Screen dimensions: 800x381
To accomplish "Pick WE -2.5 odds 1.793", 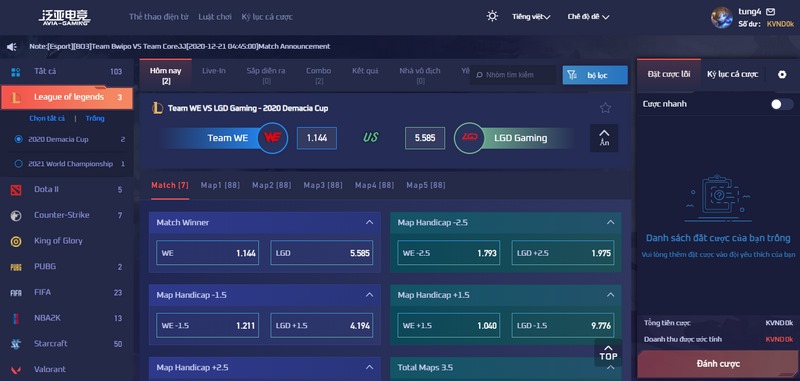I will (448, 253).
